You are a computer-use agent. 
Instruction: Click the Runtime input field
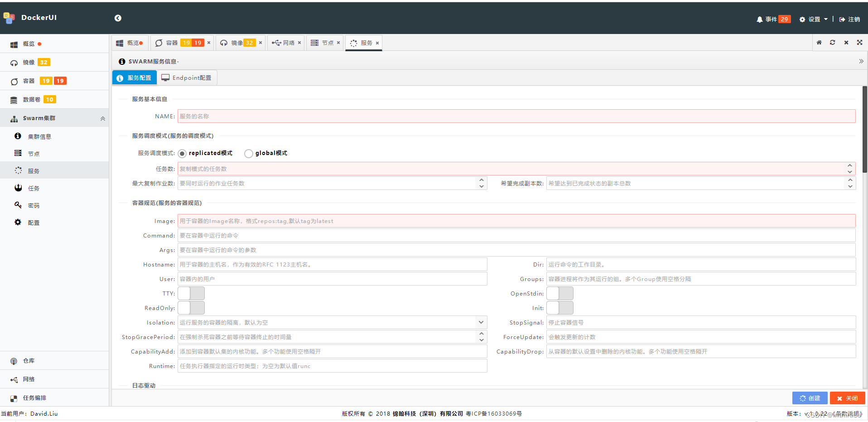(x=333, y=366)
